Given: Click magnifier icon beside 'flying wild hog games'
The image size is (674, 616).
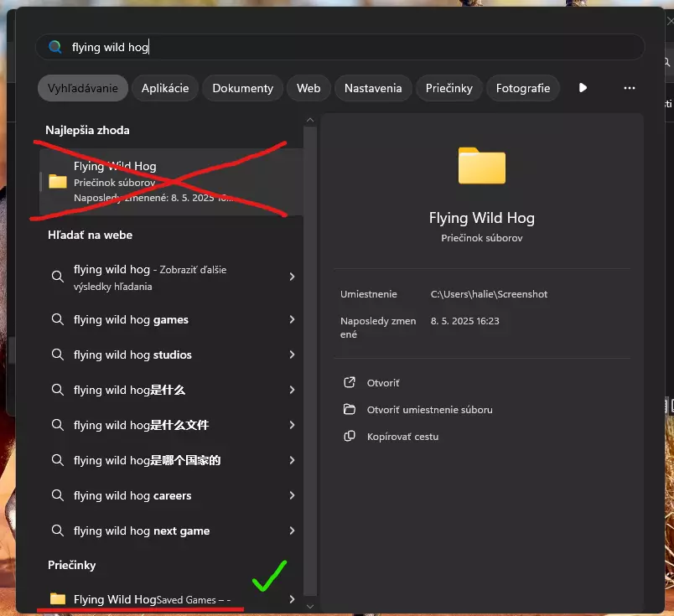Looking at the screenshot, I should click(x=58, y=319).
